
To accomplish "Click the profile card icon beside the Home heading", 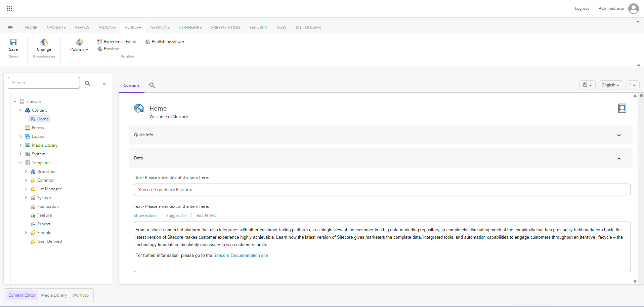I will (x=622, y=108).
